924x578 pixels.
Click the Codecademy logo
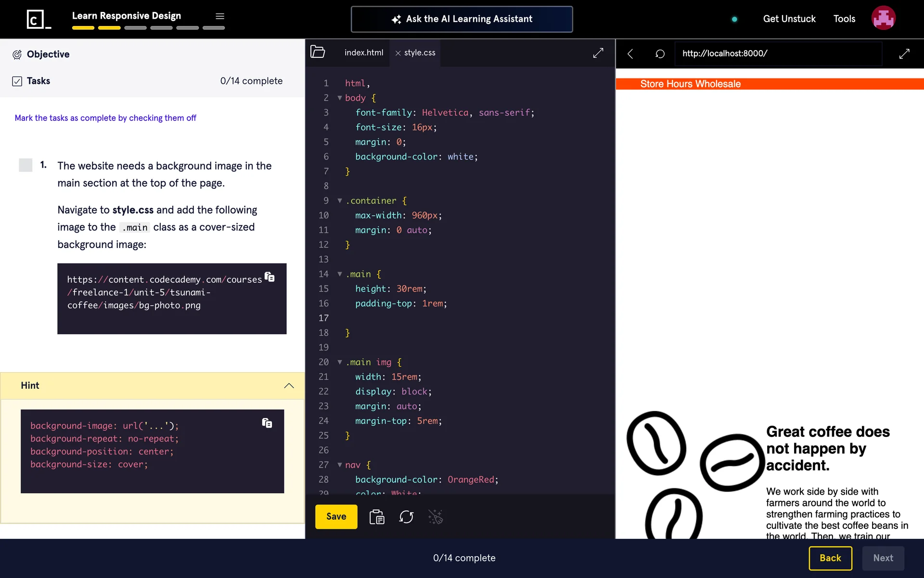pos(38,19)
